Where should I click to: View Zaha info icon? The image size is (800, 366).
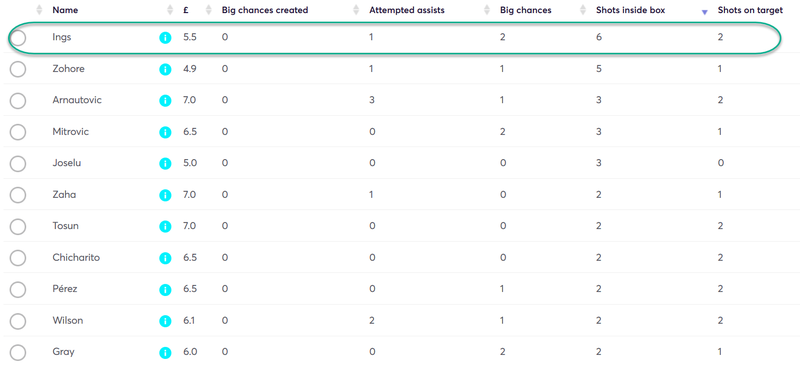click(165, 195)
